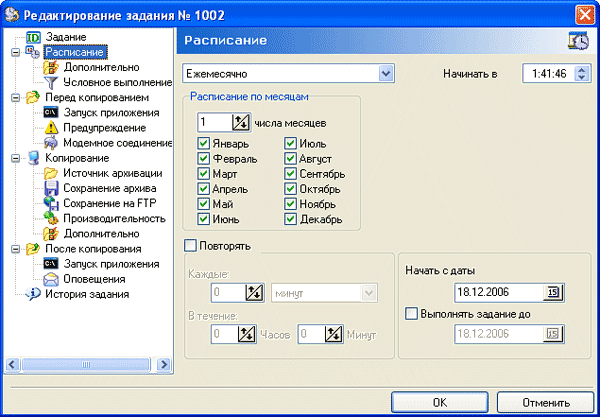Click the OK button
The width and height of the screenshot is (600, 417).
point(440,402)
